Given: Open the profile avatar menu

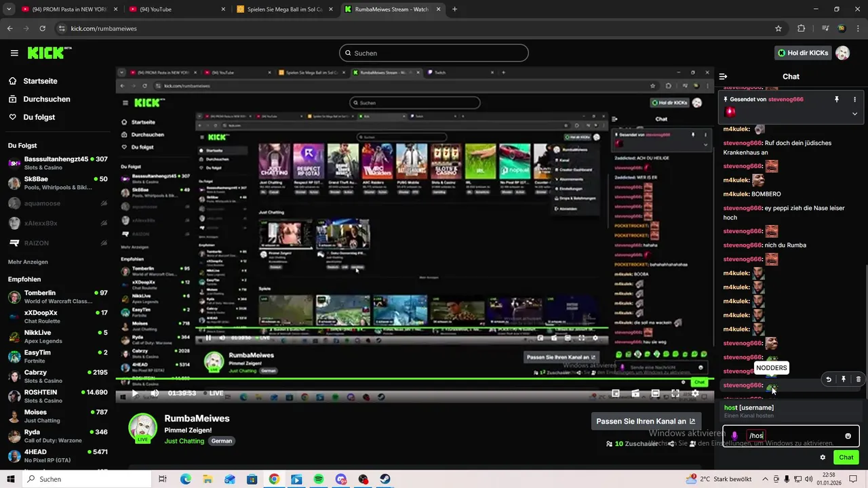Looking at the screenshot, I should [842, 53].
